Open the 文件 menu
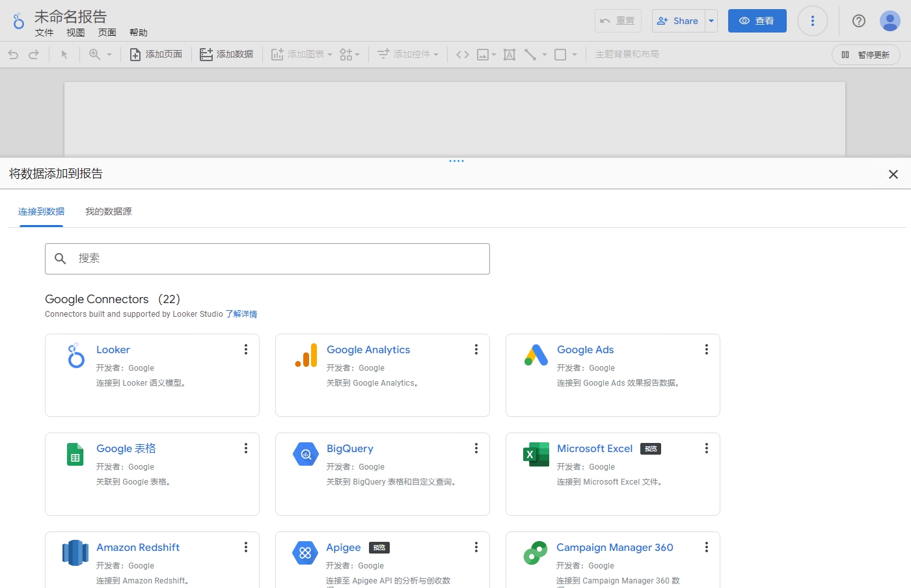Viewport: 911px width, 588px height. [44, 33]
